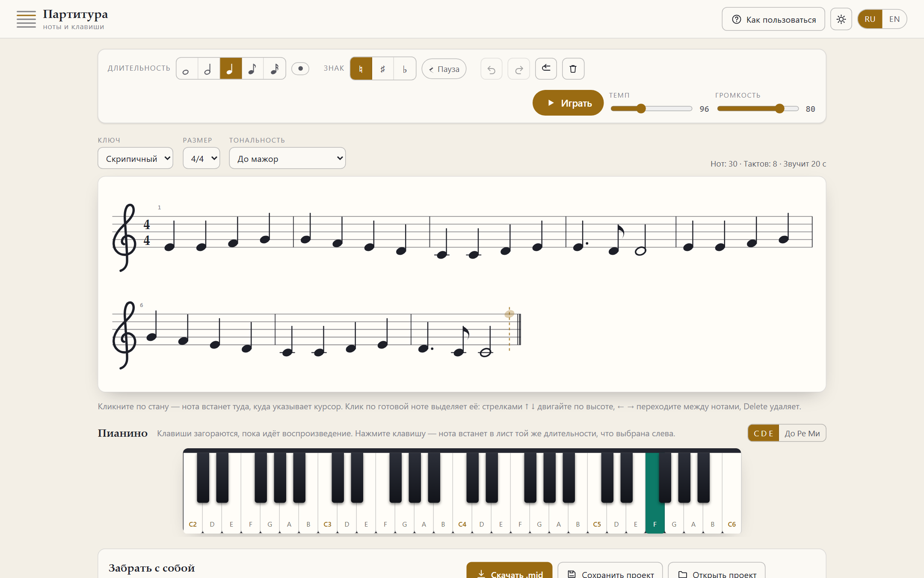924x578 pixels.
Task: Select the natural accidental sign
Action: pyautogui.click(x=361, y=69)
